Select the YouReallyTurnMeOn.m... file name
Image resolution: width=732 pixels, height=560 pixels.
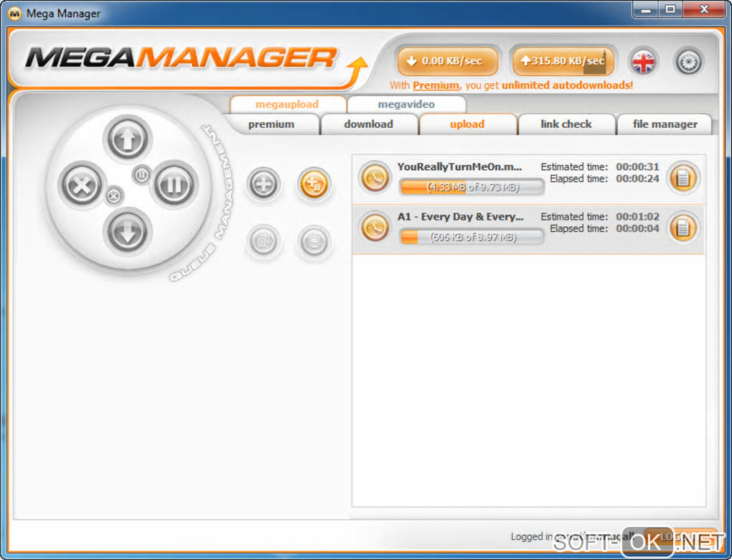pyautogui.click(x=459, y=167)
